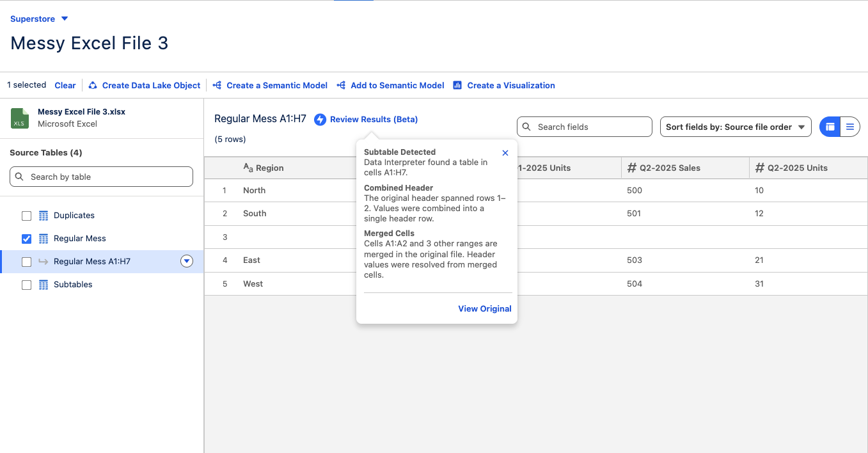This screenshot has width=868, height=453.
Task: Click the Add to Semantic Model icon
Action: pos(341,85)
